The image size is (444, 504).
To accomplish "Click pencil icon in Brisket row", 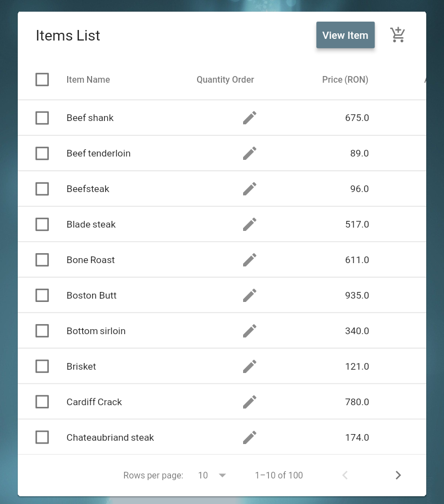I will (x=250, y=366).
